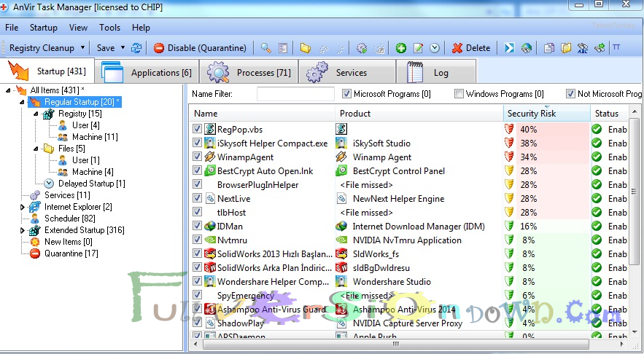
Task: Toggle the Microsoft Programs [0] checkbox
Action: point(346,94)
